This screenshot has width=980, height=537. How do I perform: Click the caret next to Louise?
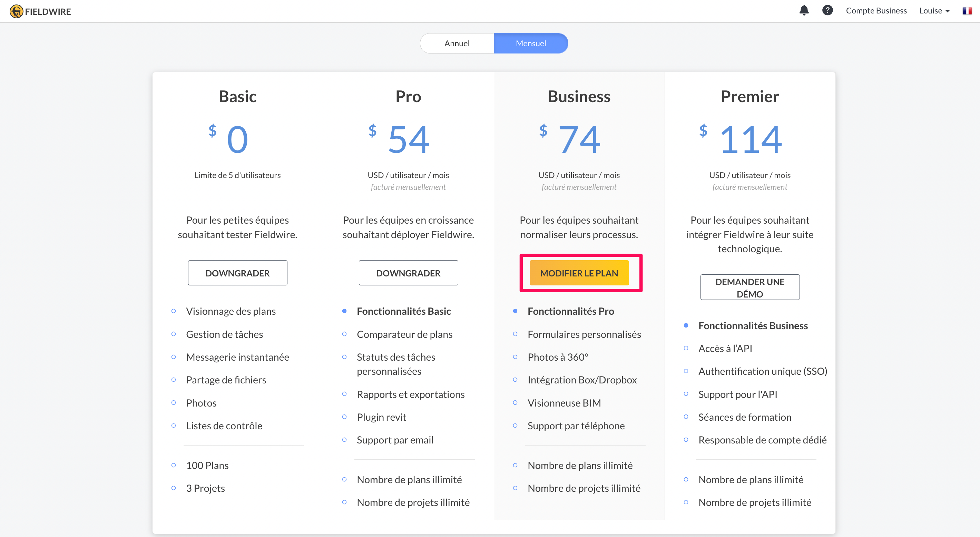click(947, 11)
